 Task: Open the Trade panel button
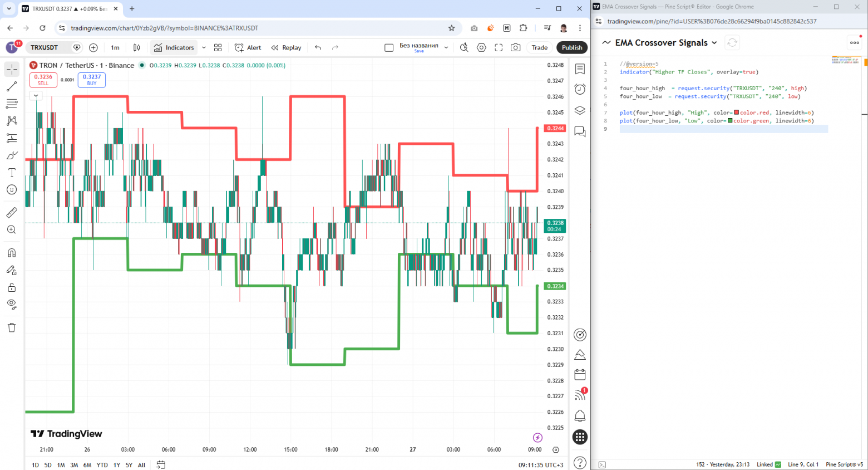540,48
